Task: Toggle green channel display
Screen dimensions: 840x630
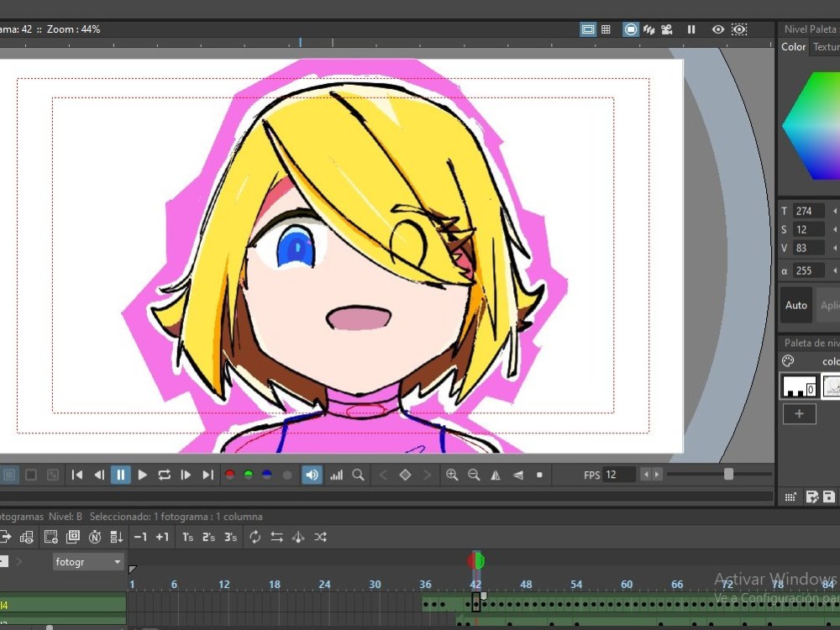Action: pos(248,475)
